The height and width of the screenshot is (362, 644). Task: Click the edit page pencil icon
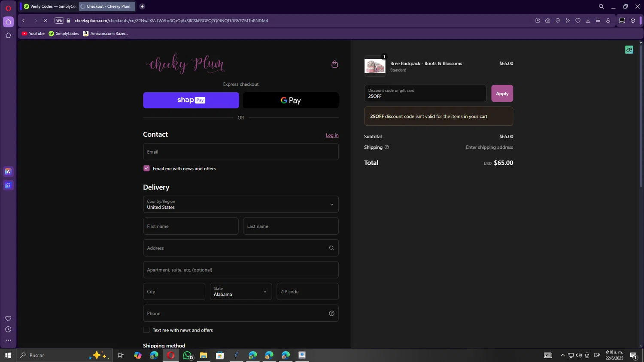coord(538,21)
